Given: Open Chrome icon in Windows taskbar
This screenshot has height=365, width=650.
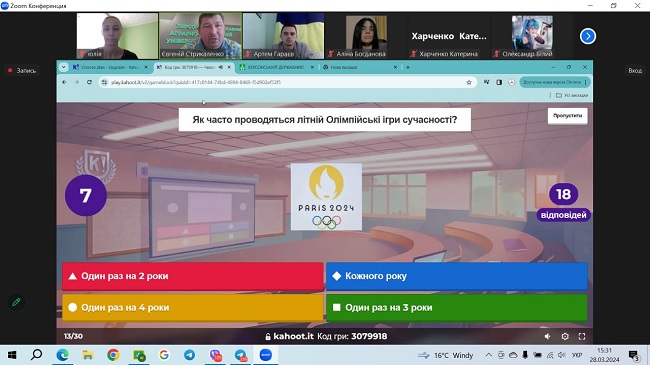Looking at the screenshot, I should 113,355.
